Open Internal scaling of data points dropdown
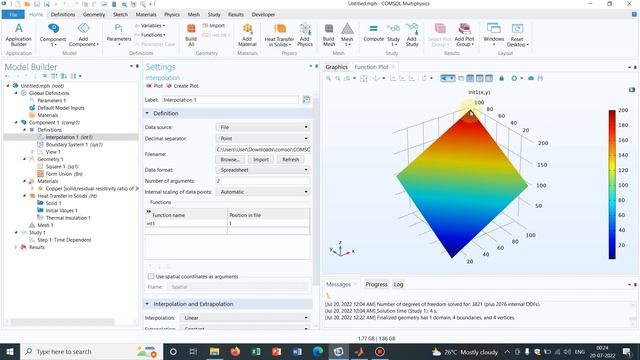This screenshot has width=640, height=360. pyautogui.click(x=263, y=192)
